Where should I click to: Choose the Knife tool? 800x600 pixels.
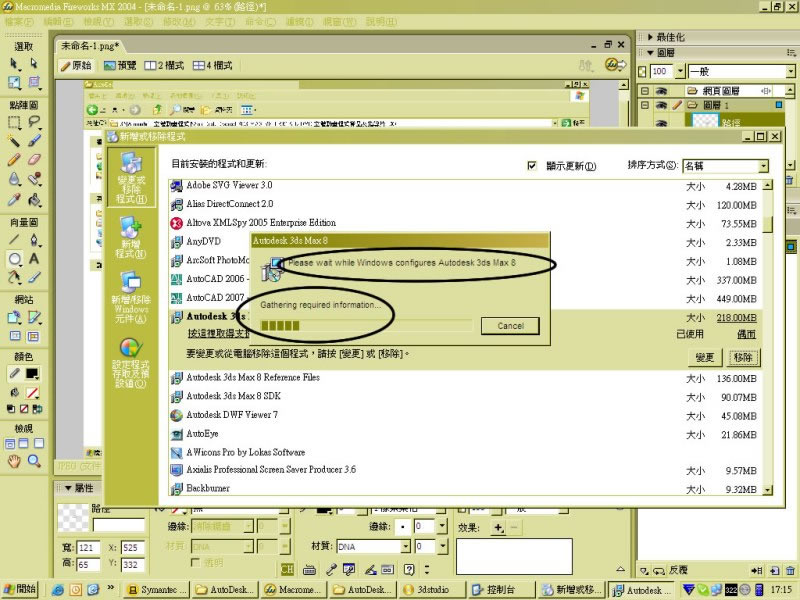(34, 278)
